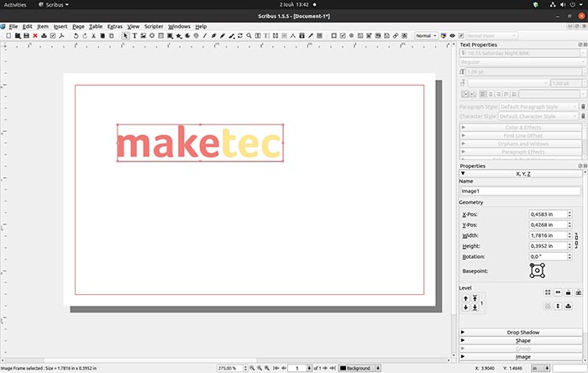The image size is (588, 373).
Task: Open the Edit menu
Action: click(27, 26)
